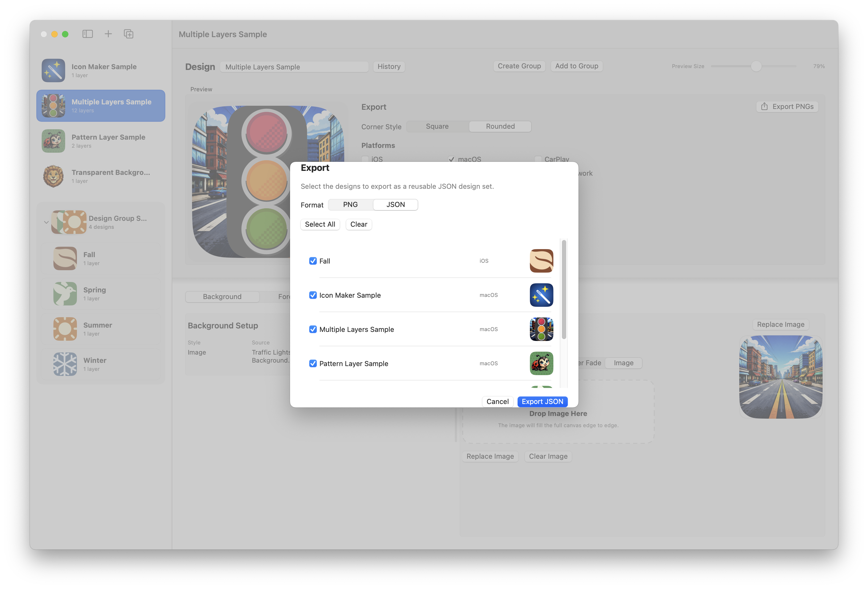868x589 pixels.
Task: Click the street background image thumbnail
Action: click(x=781, y=377)
